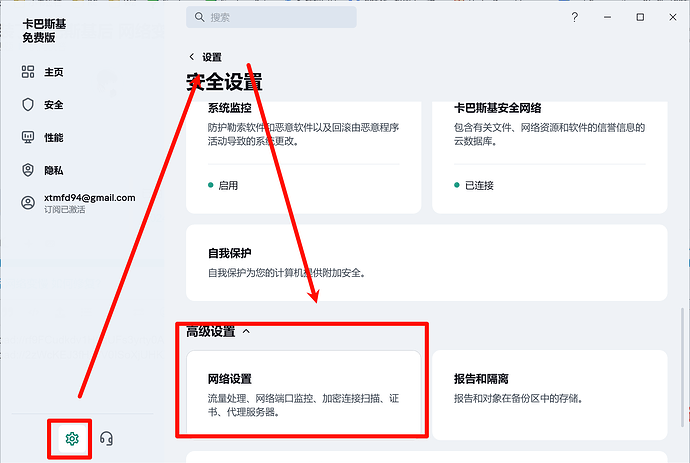
Task: Open the 系统监控 card
Action: (304, 157)
